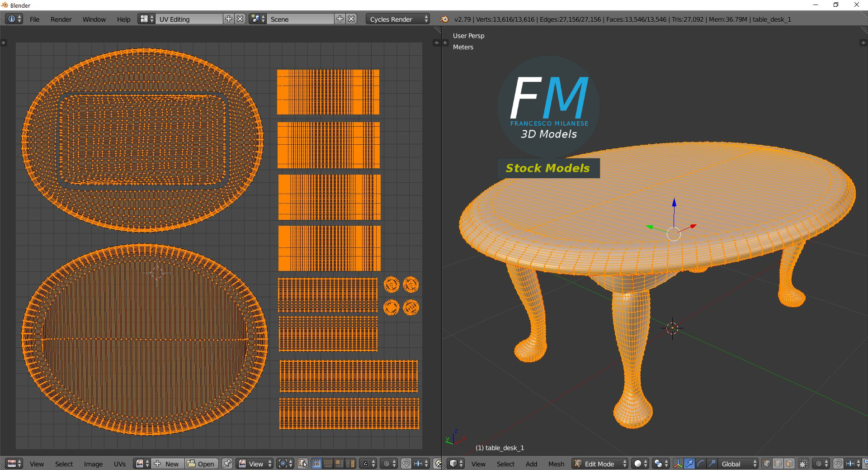This screenshot has height=470, width=868.
Task: Toggle limit selection to visible
Action: click(x=803, y=464)
